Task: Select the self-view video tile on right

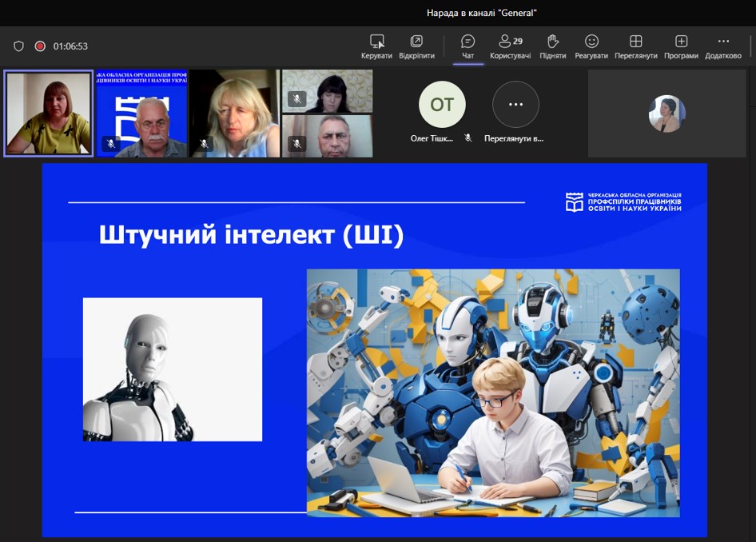Action: [666, 114]
